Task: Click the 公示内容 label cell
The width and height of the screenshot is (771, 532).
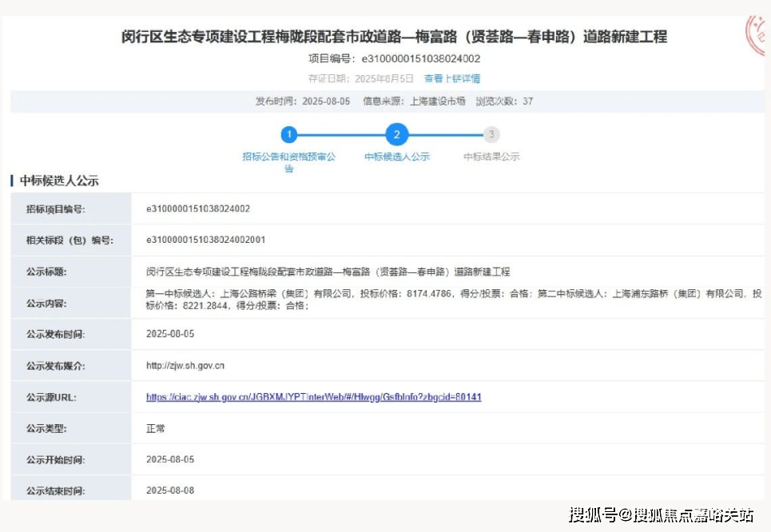Action: coord(71,304)
